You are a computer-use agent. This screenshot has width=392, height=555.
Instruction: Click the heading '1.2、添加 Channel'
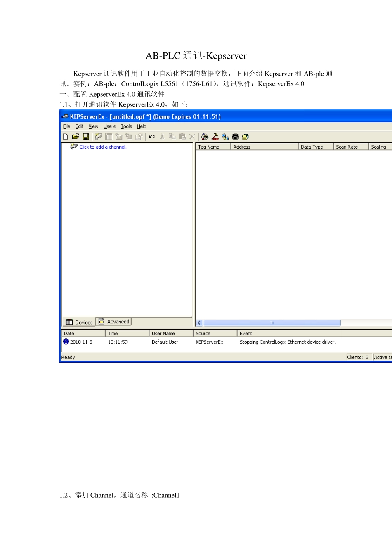[87, 495]
